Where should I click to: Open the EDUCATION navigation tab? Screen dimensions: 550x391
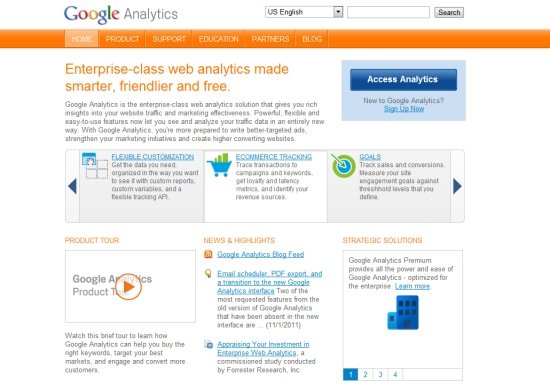point(219,39)
